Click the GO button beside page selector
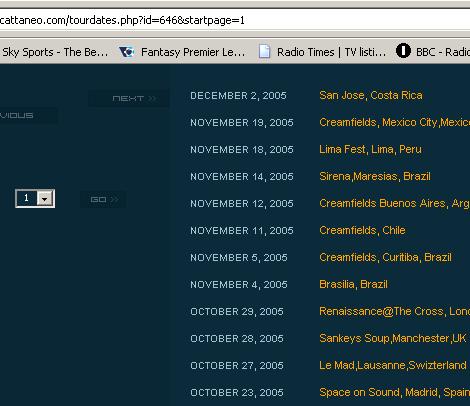The width and height of the screenshot is (470, 406). [103, 199]
